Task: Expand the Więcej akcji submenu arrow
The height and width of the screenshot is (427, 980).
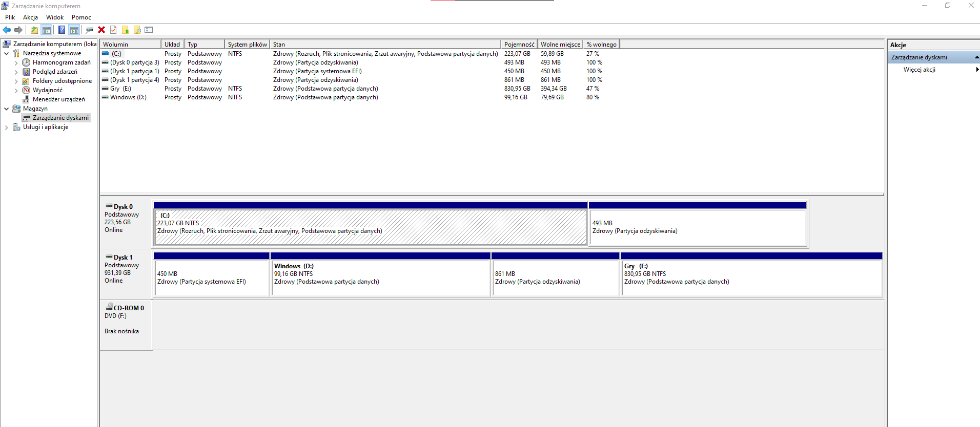Action: pyautogui.click(x=977, y=70)
